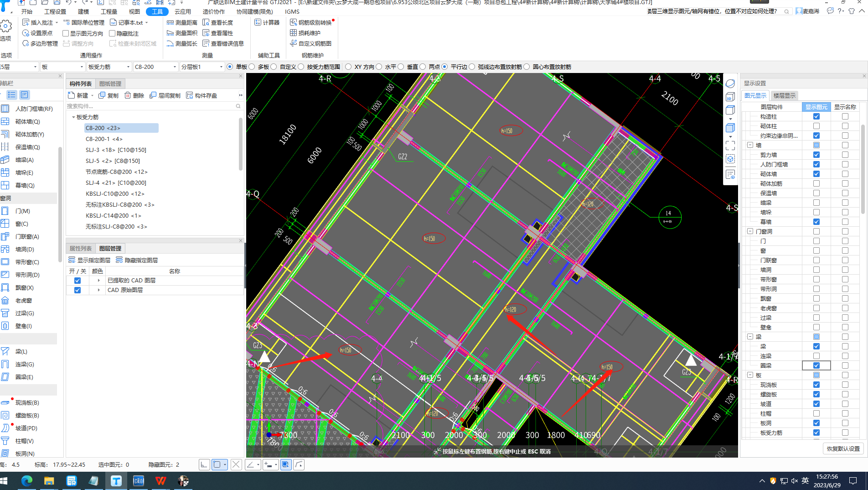Click 显示指定图层 show specified layer
This screenshot has width=868, height=490.
point(89,260)
